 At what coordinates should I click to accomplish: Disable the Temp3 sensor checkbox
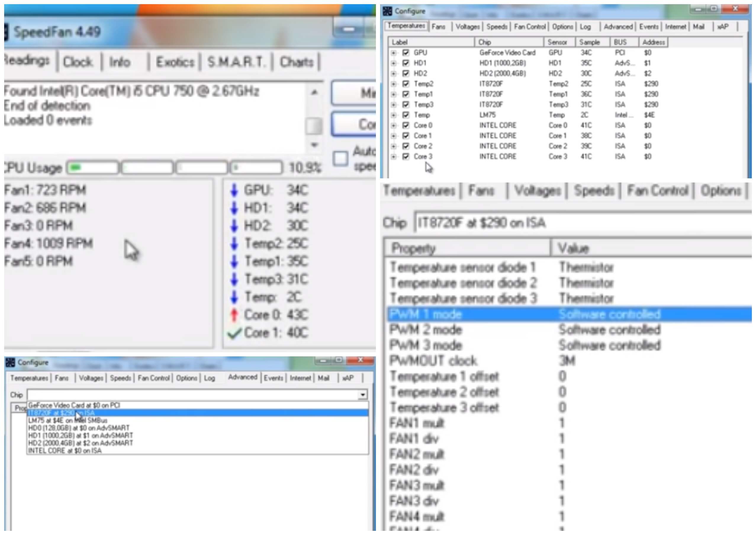pos(406,105)
